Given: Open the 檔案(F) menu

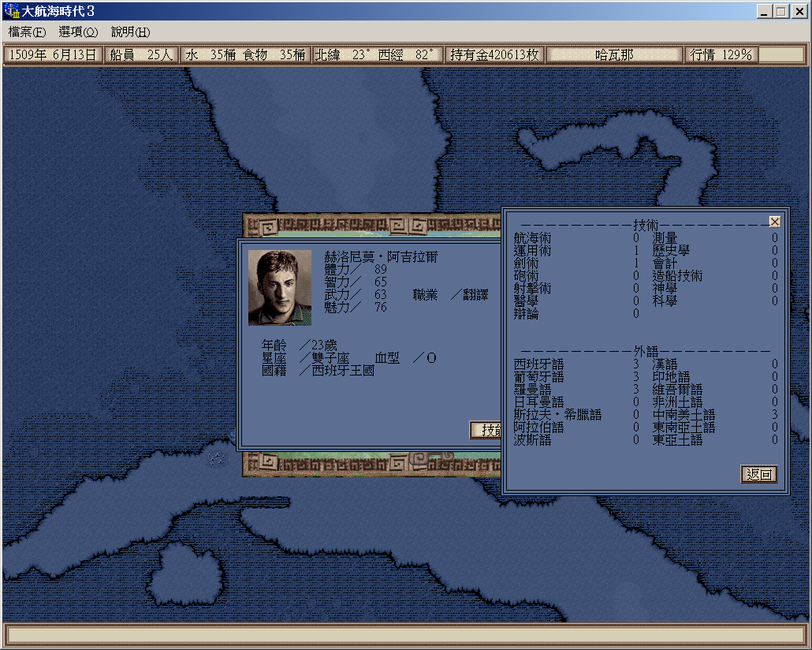Looking at the screenshot, I should pyautogui.click(x=27, y=32).
